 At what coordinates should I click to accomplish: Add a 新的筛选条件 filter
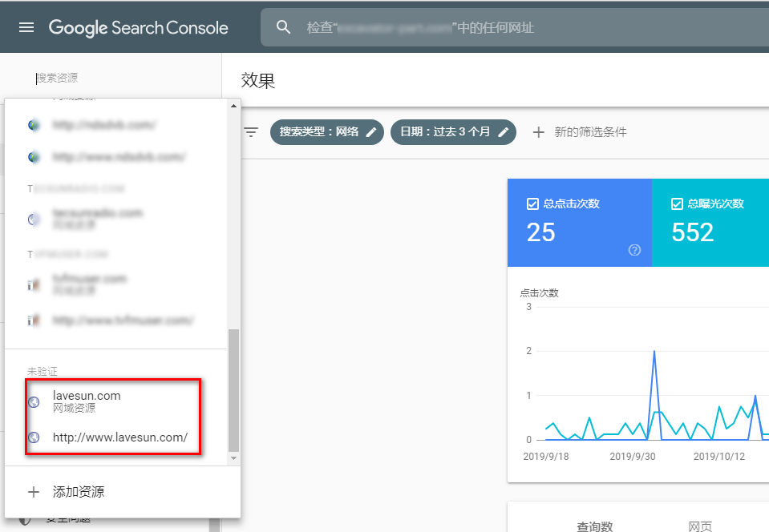pyautogui.click(x=580, y=131)
